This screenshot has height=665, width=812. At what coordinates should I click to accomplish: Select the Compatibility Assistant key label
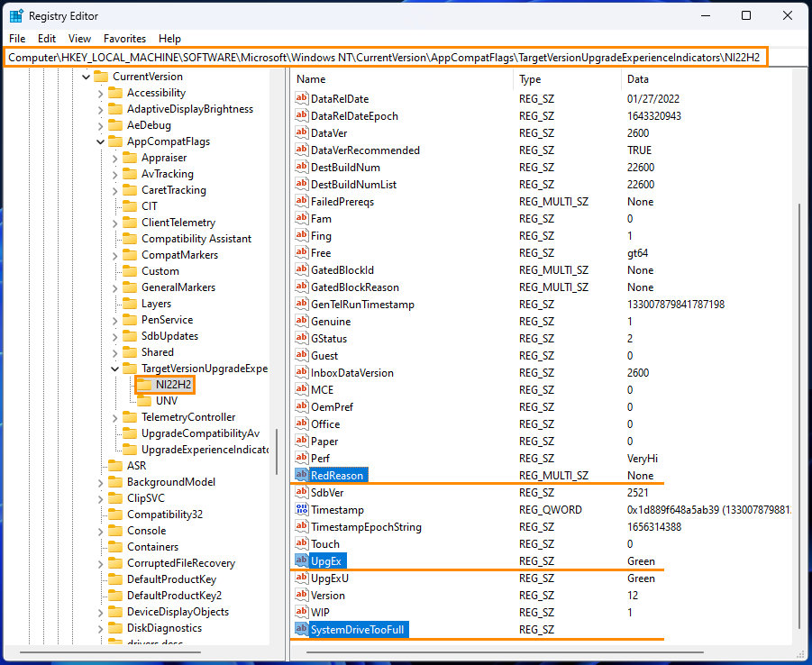tap(196, 239)
